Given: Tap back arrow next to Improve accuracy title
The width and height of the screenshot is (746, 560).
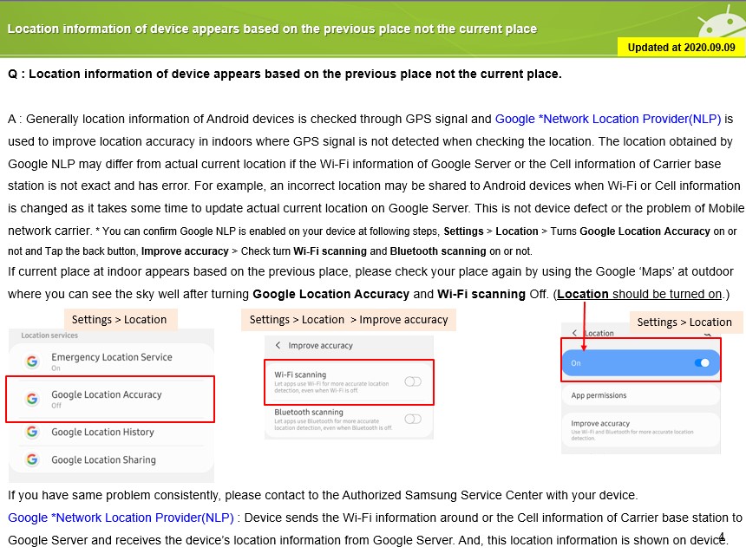Looking at the screenshot, I should point(278,345).
